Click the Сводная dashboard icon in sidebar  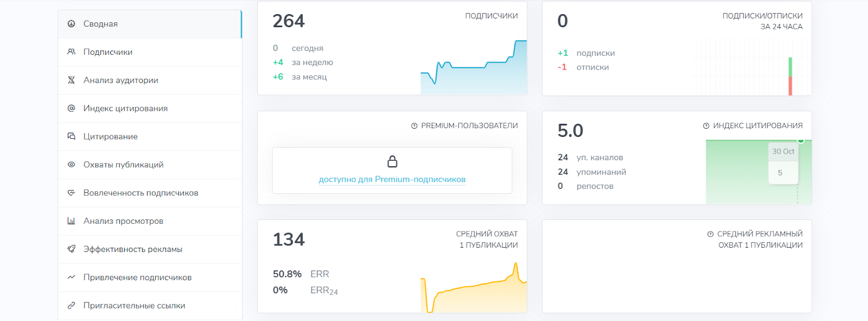pos(71,24)
